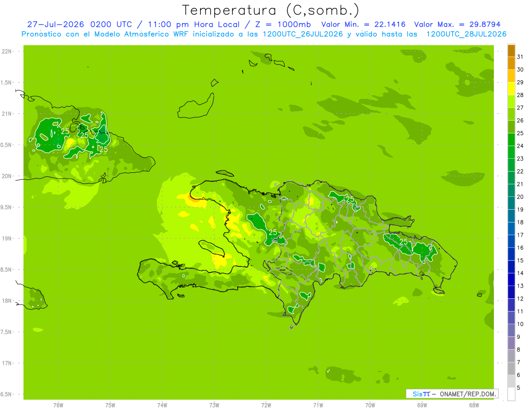The height and width of the screenshot is (411, 532).
Task: Click the '72W' longitude axis label
Action: pyautogui.click(x=266, y=405)
